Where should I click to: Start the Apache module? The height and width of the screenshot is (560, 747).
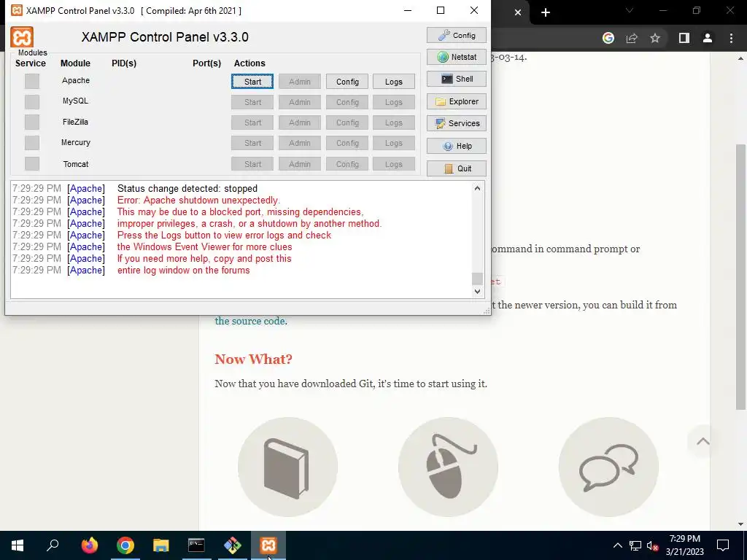click(x=252, y=82)
